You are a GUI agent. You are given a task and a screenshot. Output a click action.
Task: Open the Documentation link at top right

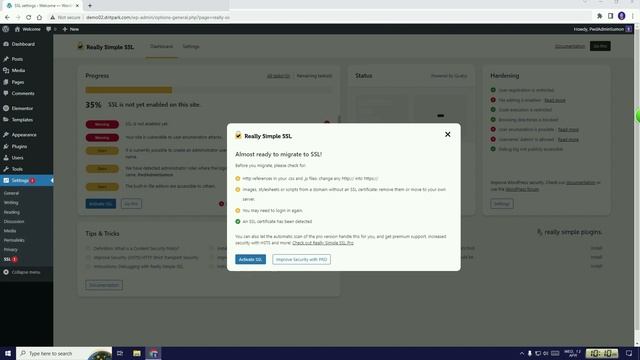[570, 46]
